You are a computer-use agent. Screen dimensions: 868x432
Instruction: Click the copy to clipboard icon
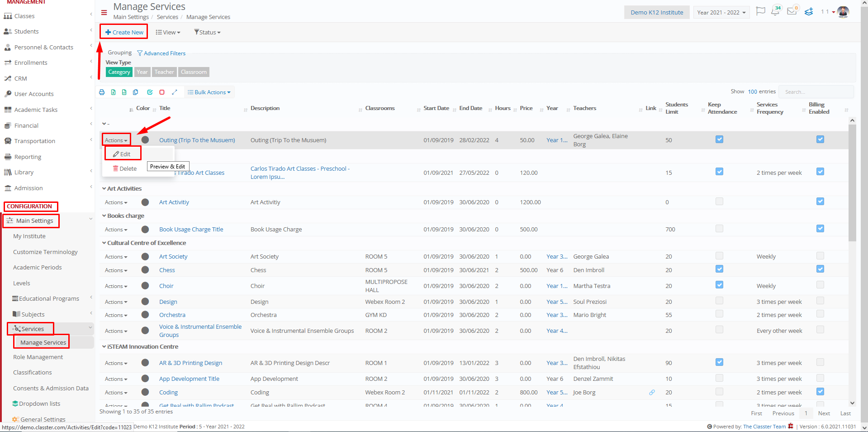point(135,92)
